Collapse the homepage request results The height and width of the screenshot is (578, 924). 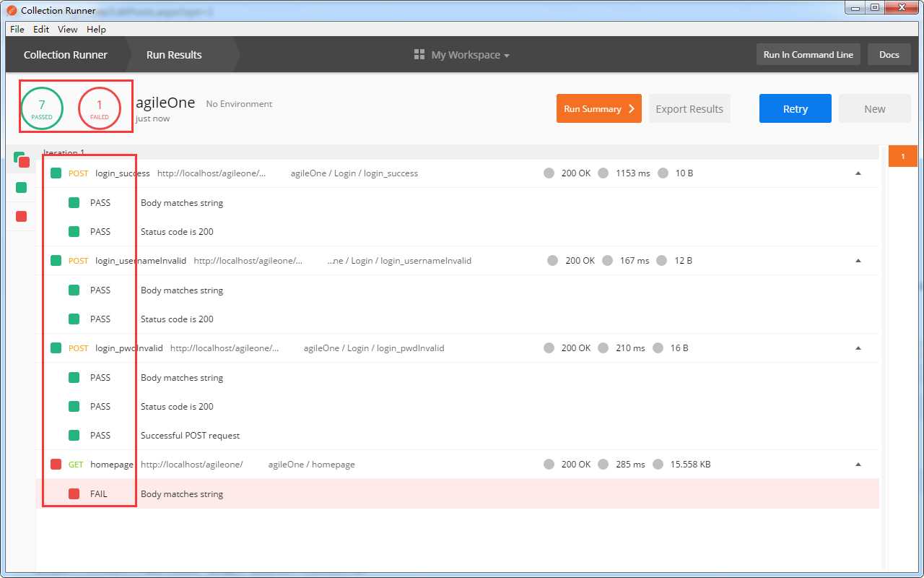[x=858, y=465]
